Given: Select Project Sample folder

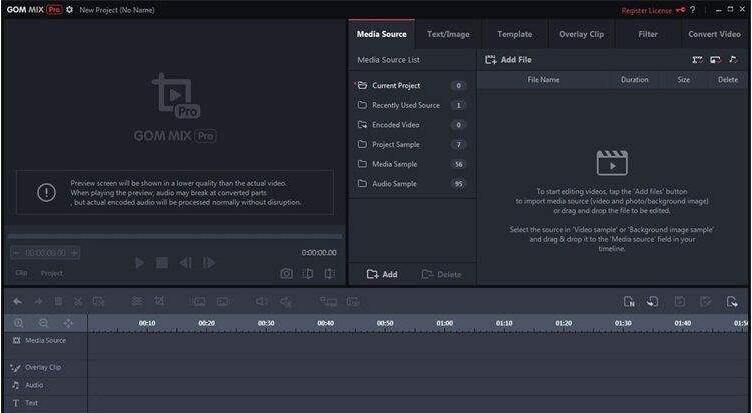Looking at the screenshot, I should click(x=412, y=144).
